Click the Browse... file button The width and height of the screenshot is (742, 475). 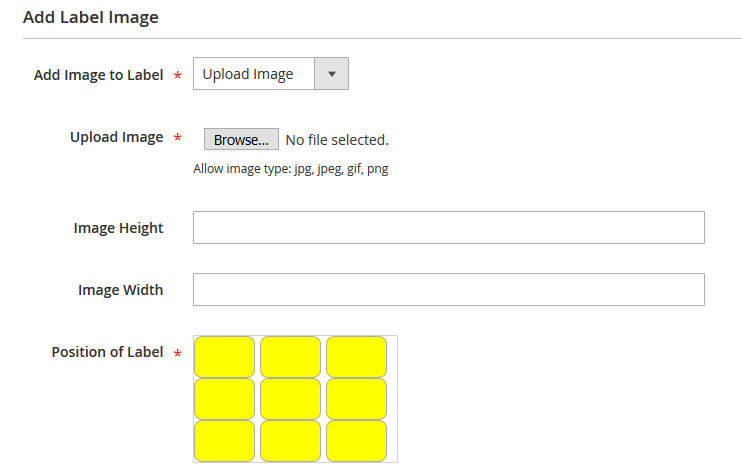(241, 139)
